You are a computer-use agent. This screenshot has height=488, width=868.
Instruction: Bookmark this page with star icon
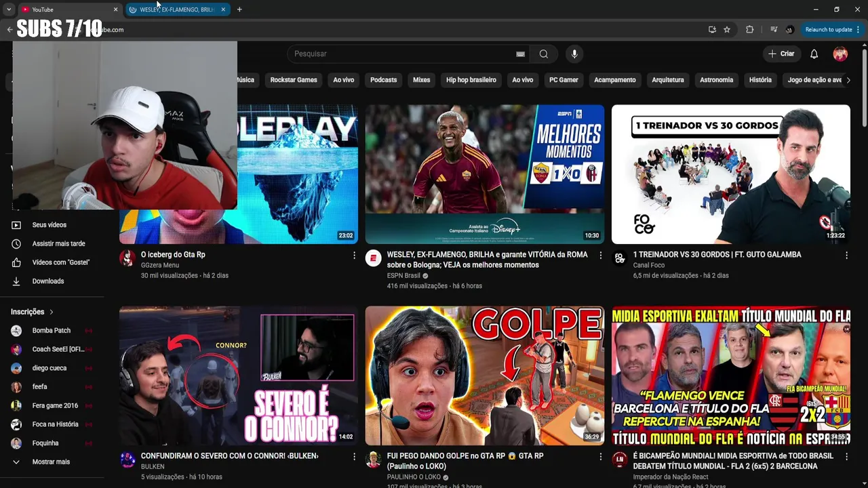(727, 30)
